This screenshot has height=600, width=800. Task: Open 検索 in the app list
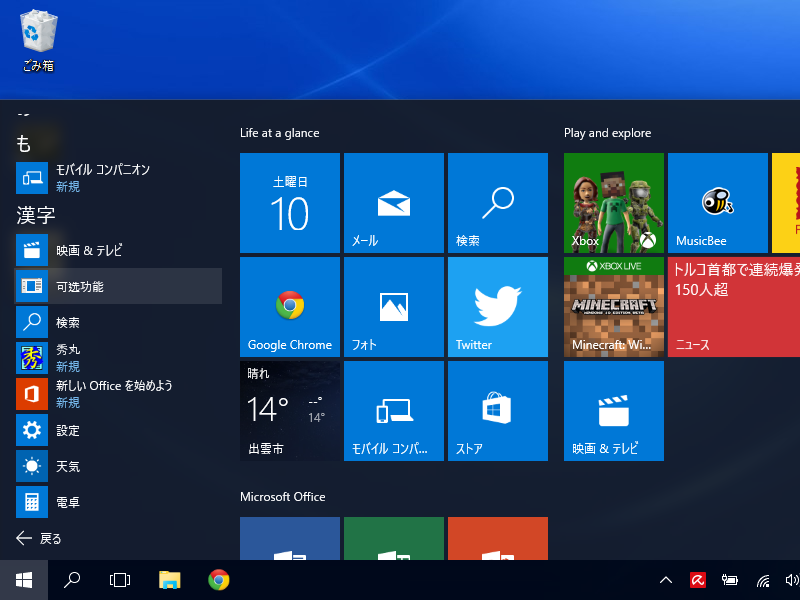(x=118, y=322)
